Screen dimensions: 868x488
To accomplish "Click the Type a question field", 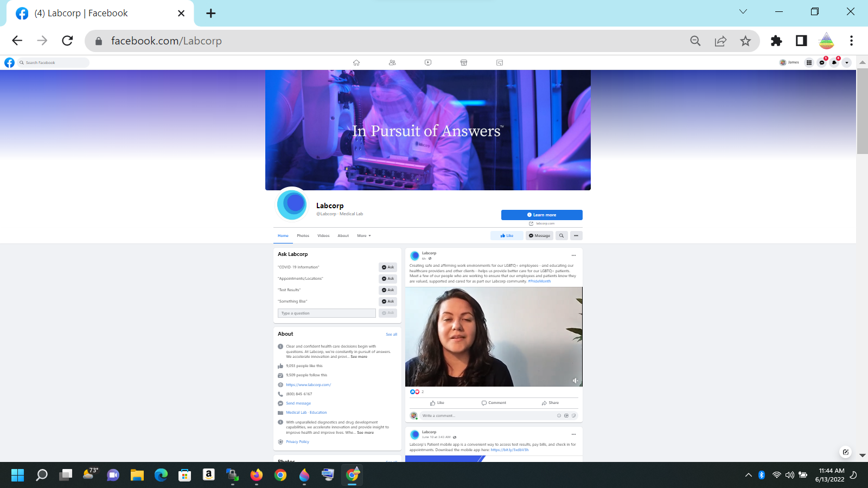I will coord(327,313).
